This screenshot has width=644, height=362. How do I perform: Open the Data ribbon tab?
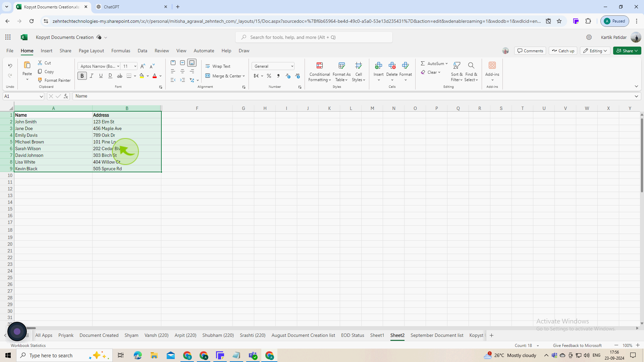(143, 51)
